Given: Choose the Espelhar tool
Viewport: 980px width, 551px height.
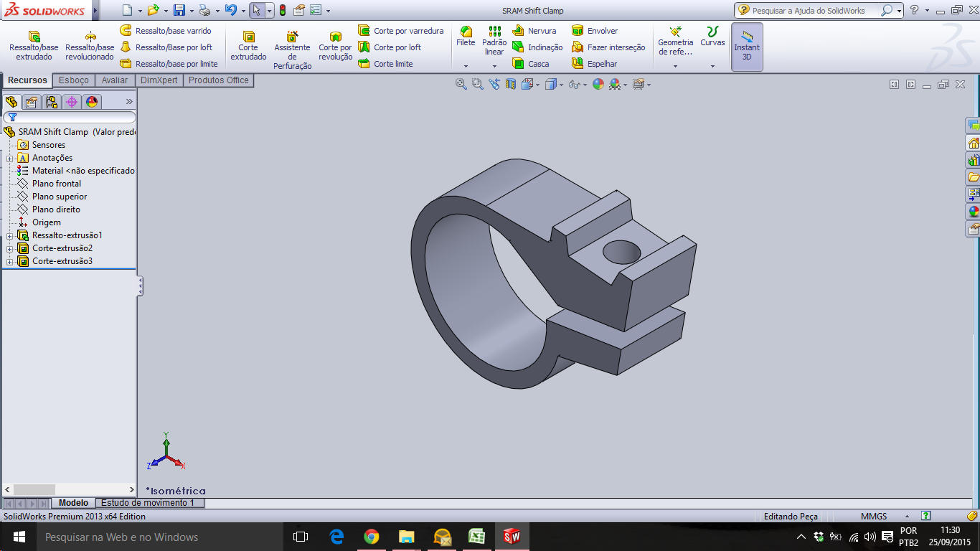Looking at the screenshot, I should point(594,64).
